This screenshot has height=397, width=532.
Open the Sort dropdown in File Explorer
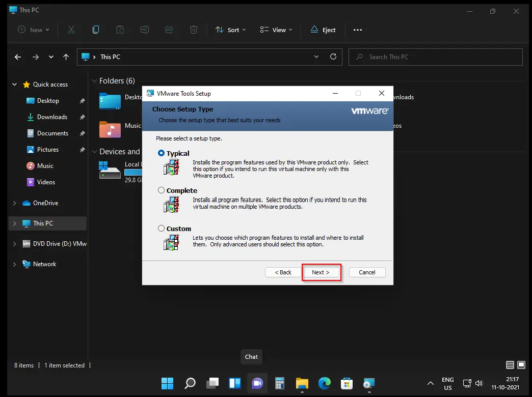(x=231, y=30)
